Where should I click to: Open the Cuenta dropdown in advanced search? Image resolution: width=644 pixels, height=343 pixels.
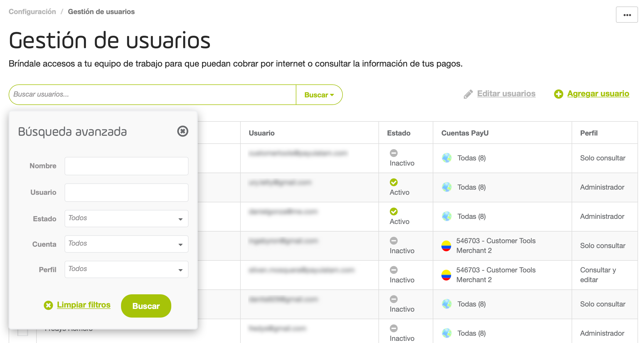pyautogui.click(x=126, y=244)
